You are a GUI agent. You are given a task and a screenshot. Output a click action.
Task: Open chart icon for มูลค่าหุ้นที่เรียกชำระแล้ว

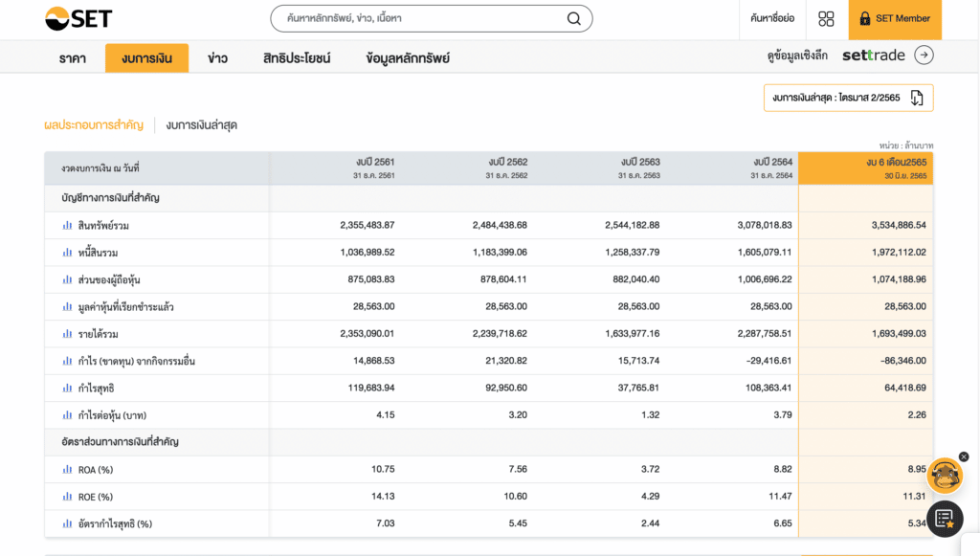pos(68,307)
